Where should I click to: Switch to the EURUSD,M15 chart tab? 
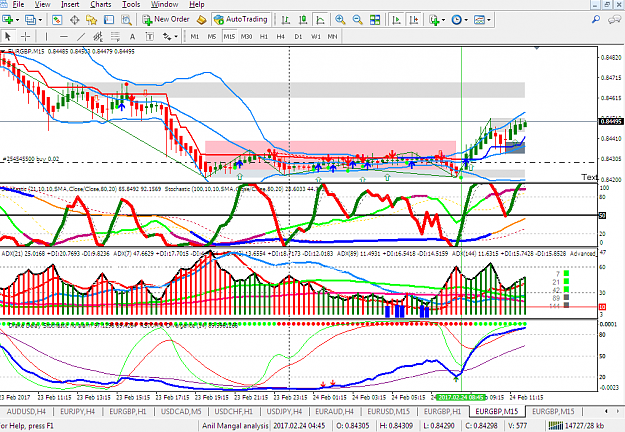(388, 411)
